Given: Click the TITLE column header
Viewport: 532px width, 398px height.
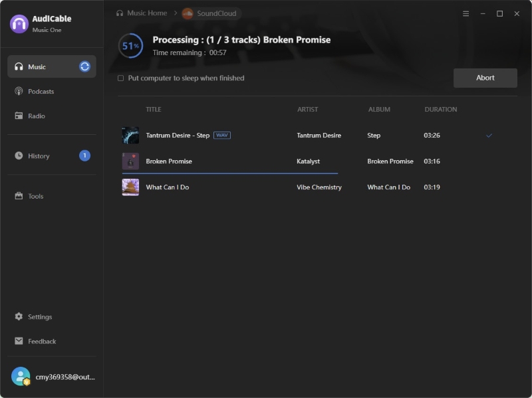Looking at the screenshot, I should tap(154, 109).
